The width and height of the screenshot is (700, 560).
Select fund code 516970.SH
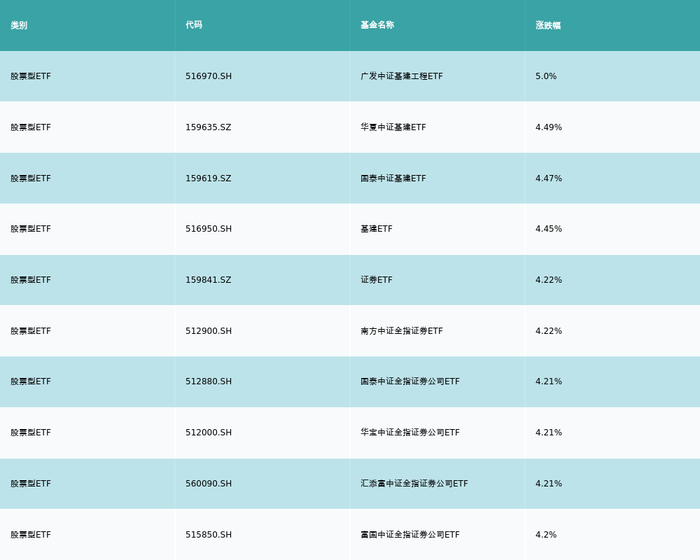pyautogui.click(x=209, y=76)
